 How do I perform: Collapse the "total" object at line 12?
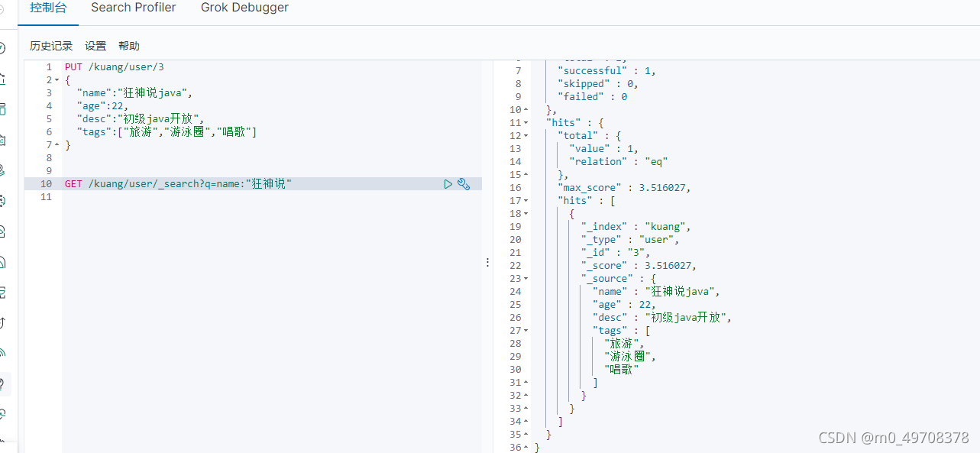[x=526, y=136]
